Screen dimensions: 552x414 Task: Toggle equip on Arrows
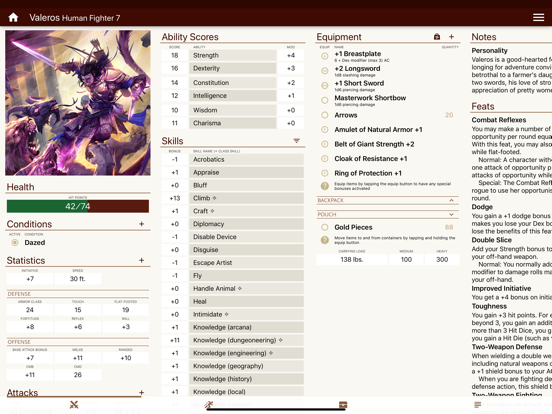[x=325, y=115]
